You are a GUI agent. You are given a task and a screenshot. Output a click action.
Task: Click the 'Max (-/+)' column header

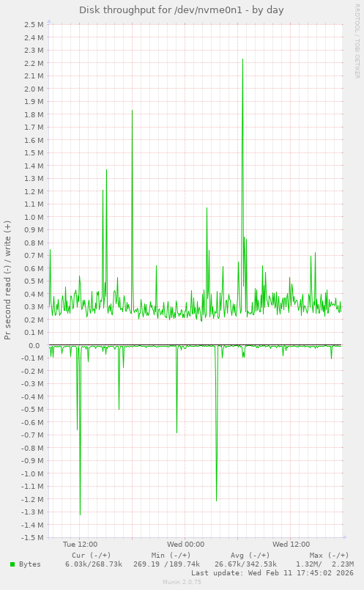[x=330, y=555]
